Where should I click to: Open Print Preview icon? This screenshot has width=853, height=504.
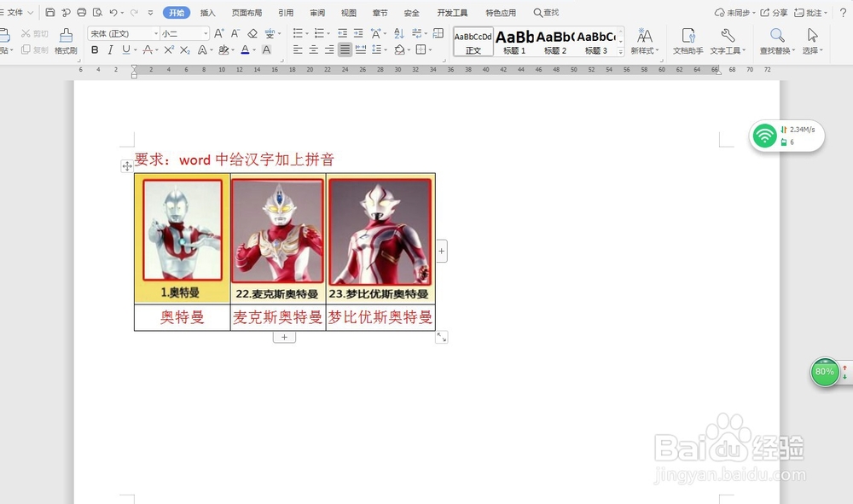coord(97,12)
